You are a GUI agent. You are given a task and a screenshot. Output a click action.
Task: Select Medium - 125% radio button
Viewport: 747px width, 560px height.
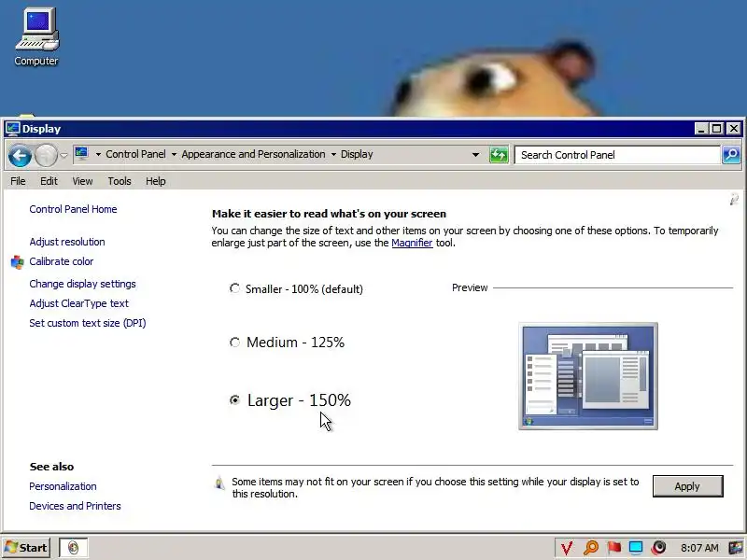(234, 343)
